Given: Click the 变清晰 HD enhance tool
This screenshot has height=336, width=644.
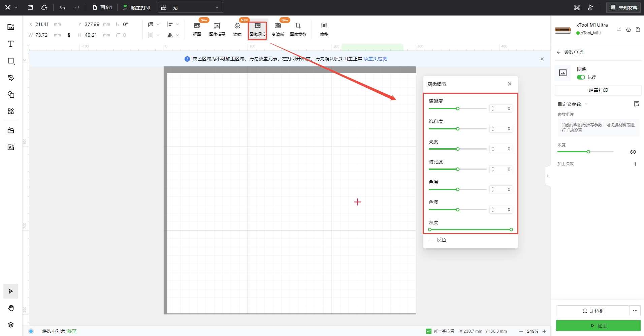Looking at the screenshot, I should click(278, 29).
